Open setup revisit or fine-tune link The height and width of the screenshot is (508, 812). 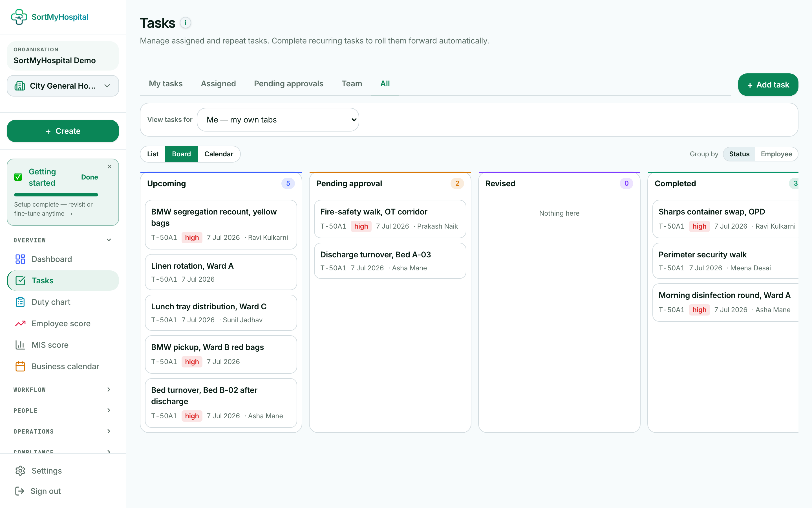(x=53, y=209)
